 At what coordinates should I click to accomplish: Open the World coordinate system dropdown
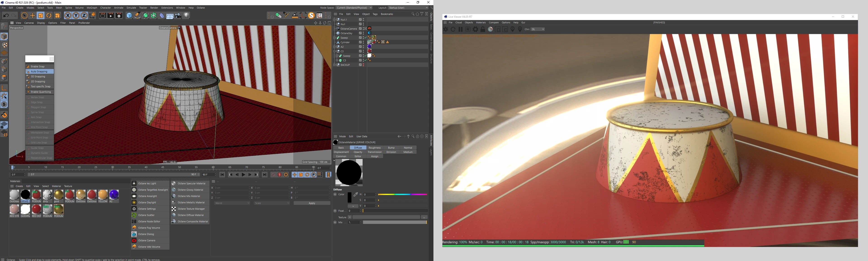tap(232, 203)
